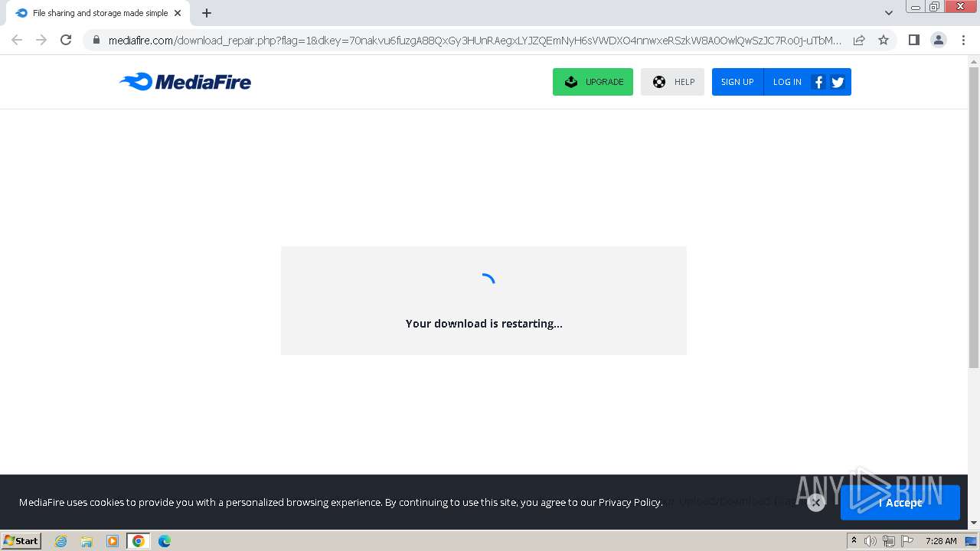View site information lock icon
Screen dimensions: 980x551
[x=96, y=40]
